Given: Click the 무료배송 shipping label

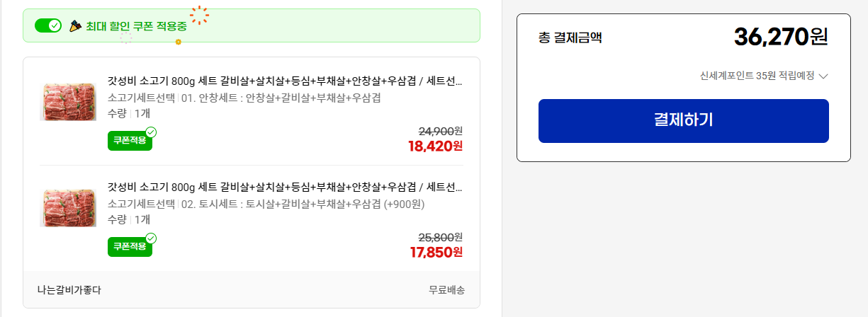Looking at the screenshot, I should [446, 289].
